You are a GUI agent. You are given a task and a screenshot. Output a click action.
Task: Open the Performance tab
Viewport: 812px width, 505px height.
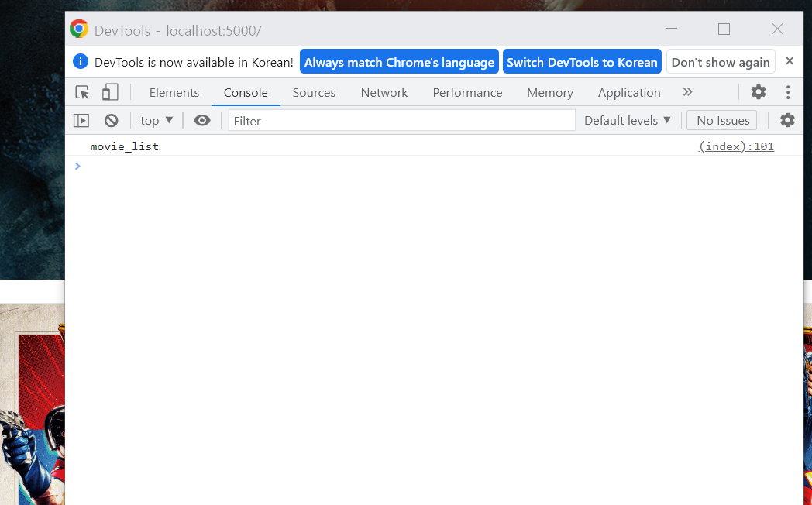coord(468,93)
